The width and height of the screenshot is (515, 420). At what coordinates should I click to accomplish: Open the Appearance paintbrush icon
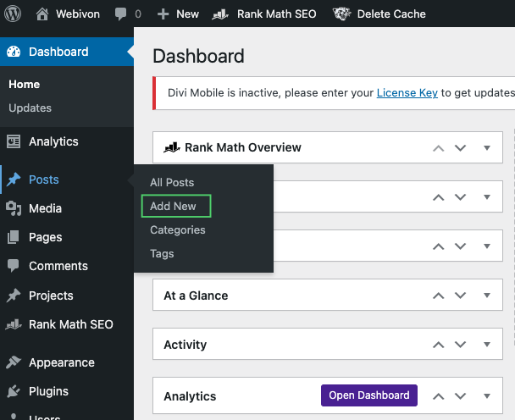(14, 362)
